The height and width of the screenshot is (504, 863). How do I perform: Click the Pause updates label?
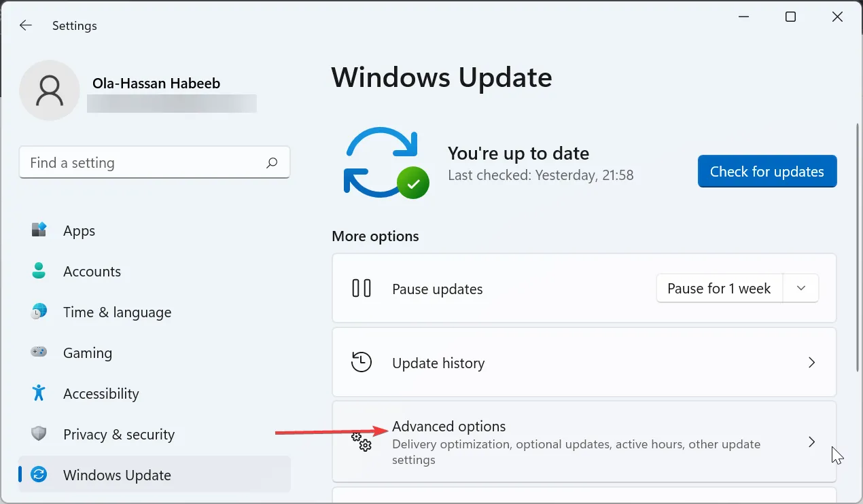coord(438,289)
